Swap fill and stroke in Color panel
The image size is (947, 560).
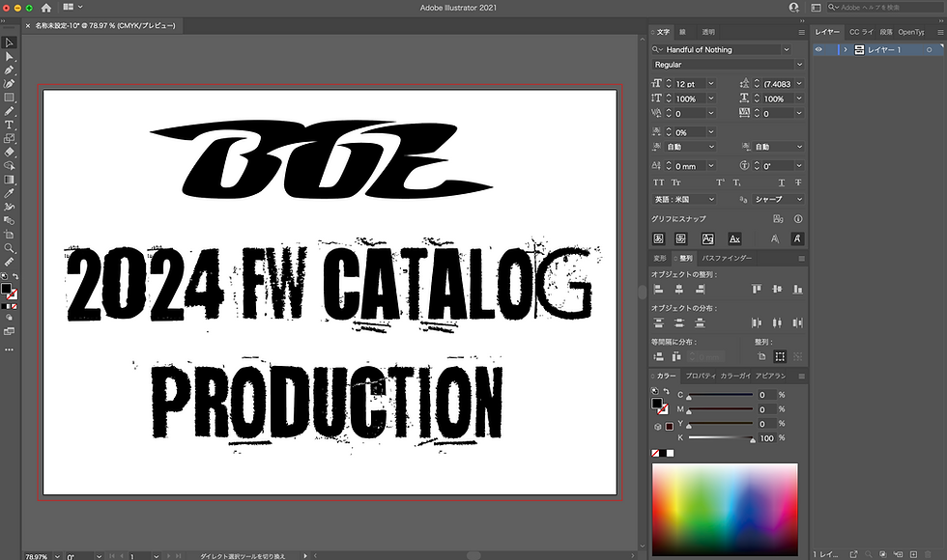(666, 392)
